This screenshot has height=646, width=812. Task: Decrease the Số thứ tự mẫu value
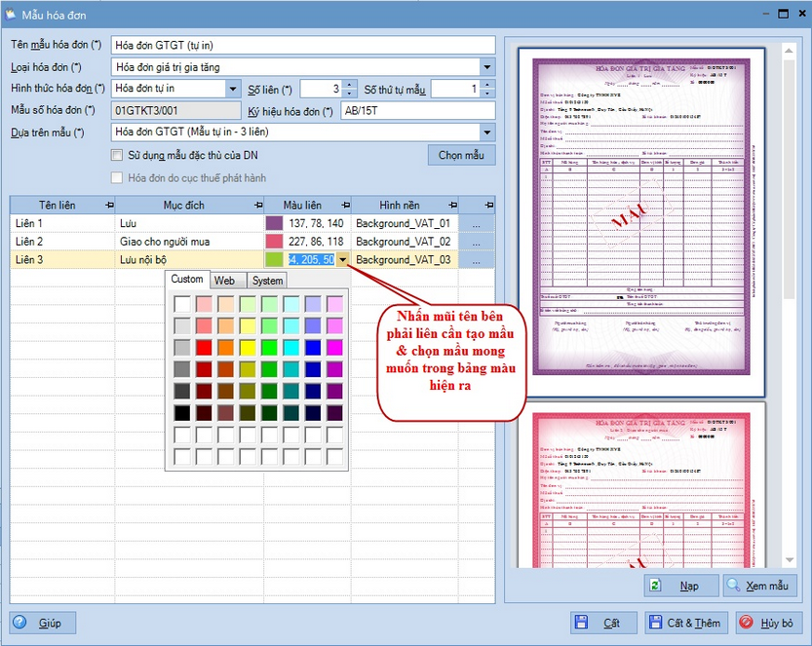pos(487,94)
